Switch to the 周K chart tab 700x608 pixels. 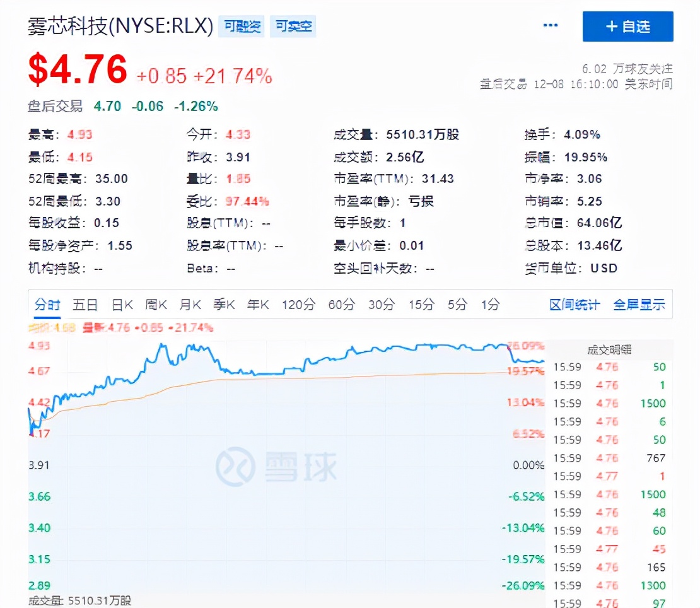click(x=156, y=305)
